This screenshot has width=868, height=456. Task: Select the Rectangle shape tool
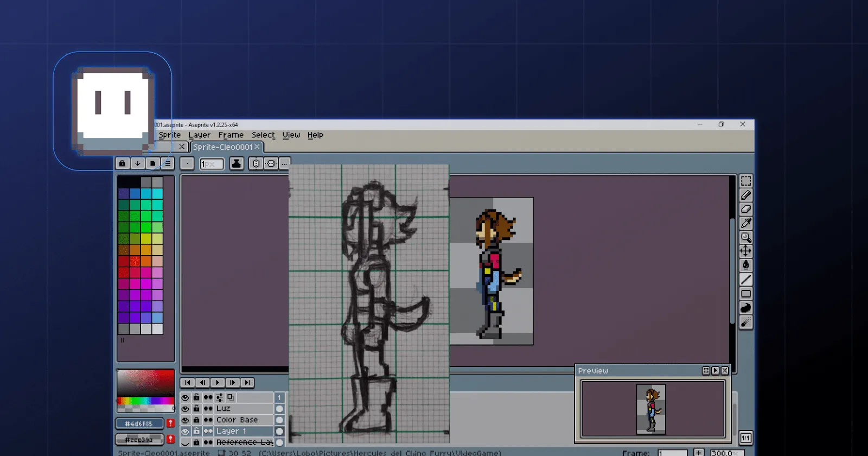click(746, 294)
